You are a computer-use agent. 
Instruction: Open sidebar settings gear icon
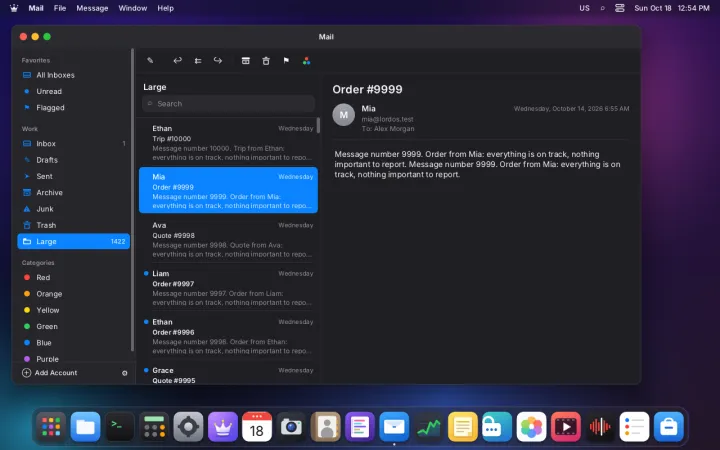(124, 373)
